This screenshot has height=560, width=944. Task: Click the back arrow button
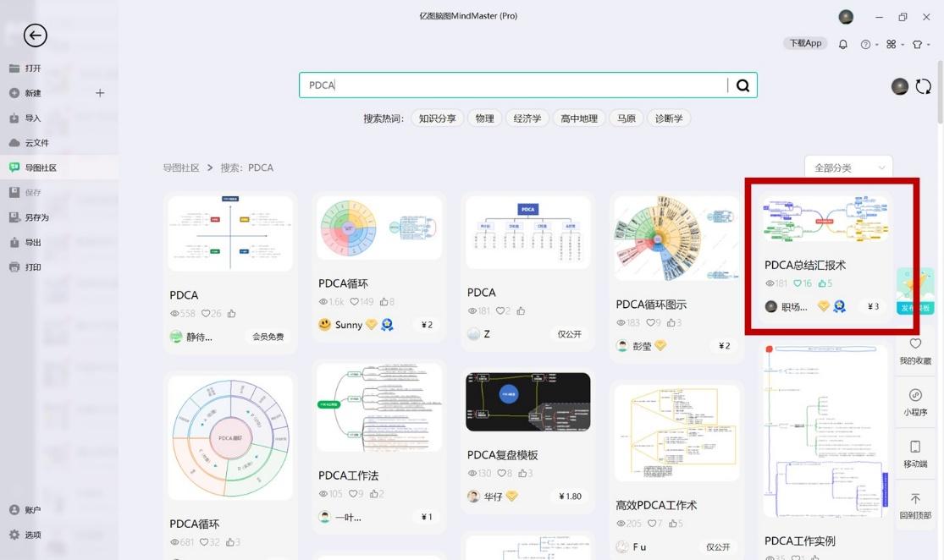35,36
